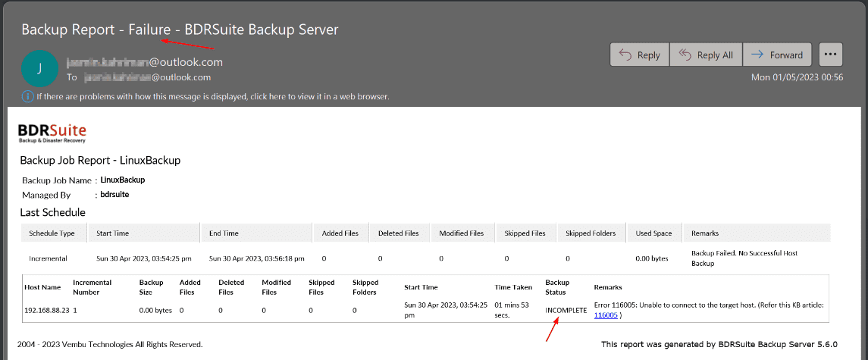
Task: Click the Skipped Folders header in Last Schedule table
Action: click(590, 233)
